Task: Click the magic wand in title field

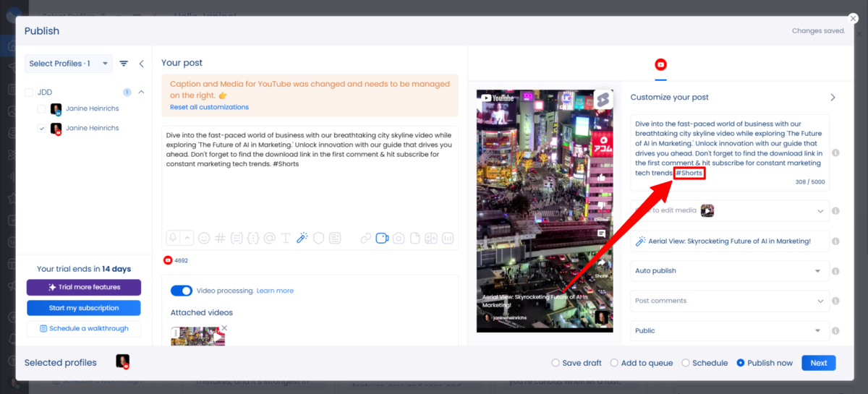Action: click(641, 241)
